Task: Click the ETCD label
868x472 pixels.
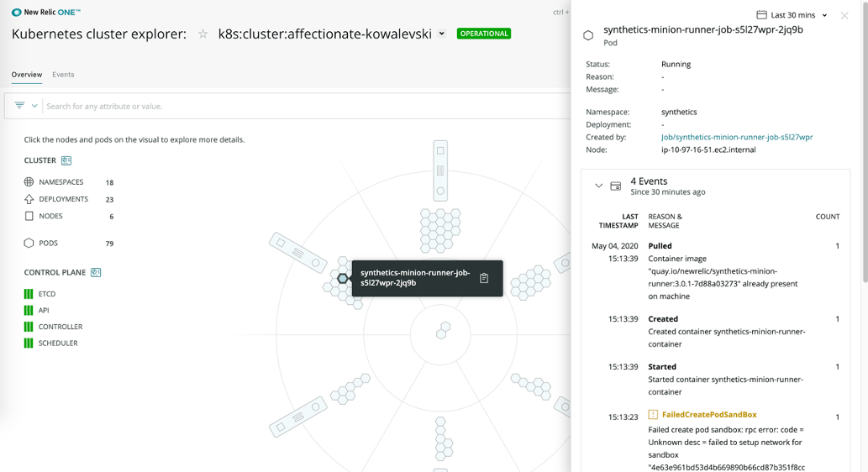Action: [47, 294]
